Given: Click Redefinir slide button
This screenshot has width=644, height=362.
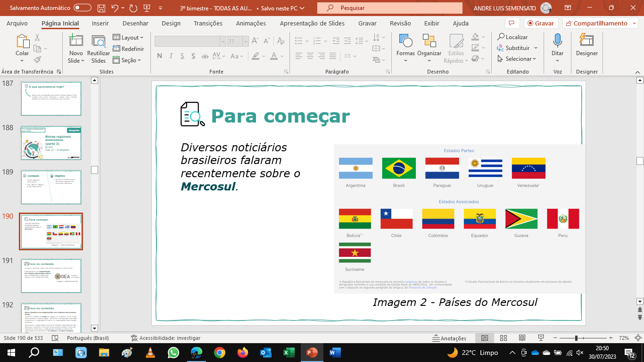Looking at the screenshot, I should tap(128, 49).
